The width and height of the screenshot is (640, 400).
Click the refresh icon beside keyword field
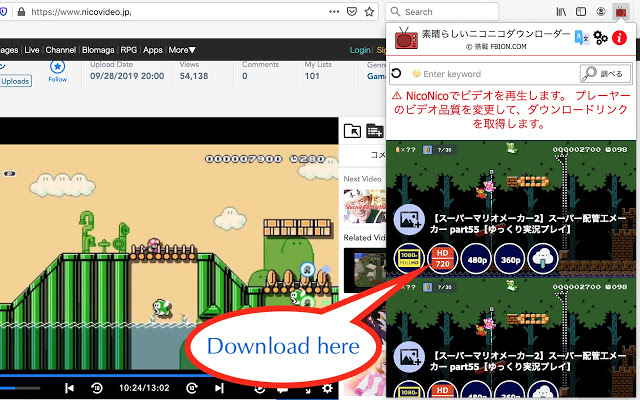(396, 73)
